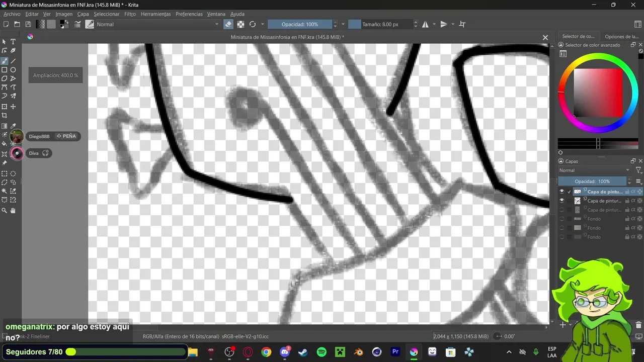
Task: Open the Filtro menu
Action: click(x=130, y=14)
